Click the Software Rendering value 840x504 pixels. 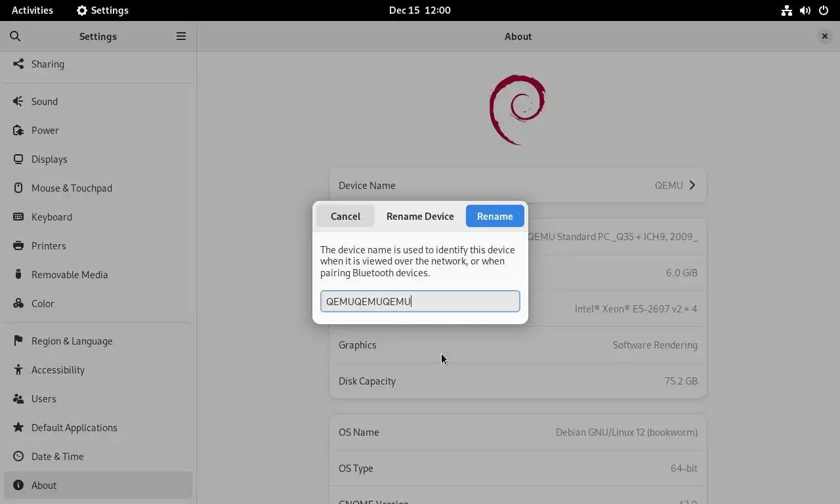pyautogui.click(x=655, y=345)
